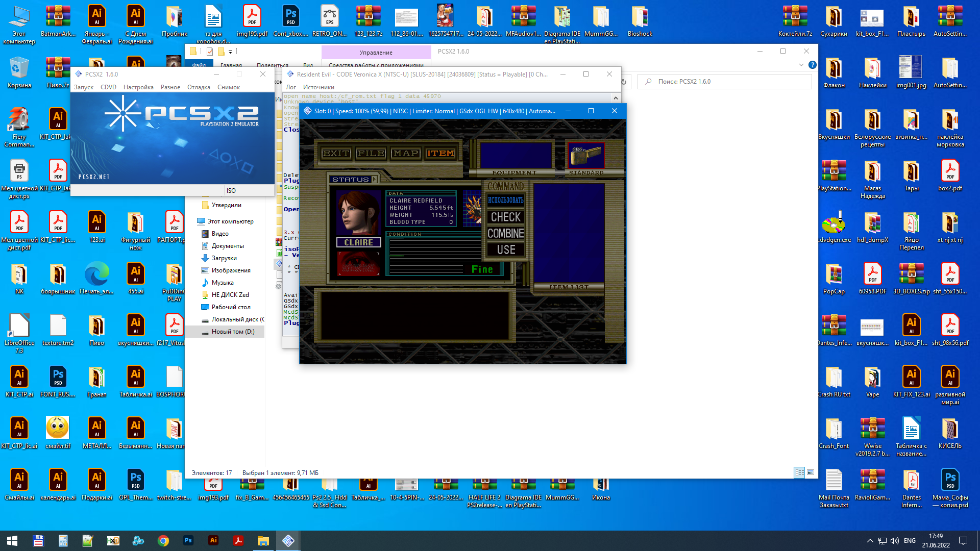
Task: Open Explorer help icon
Action: 813,65
